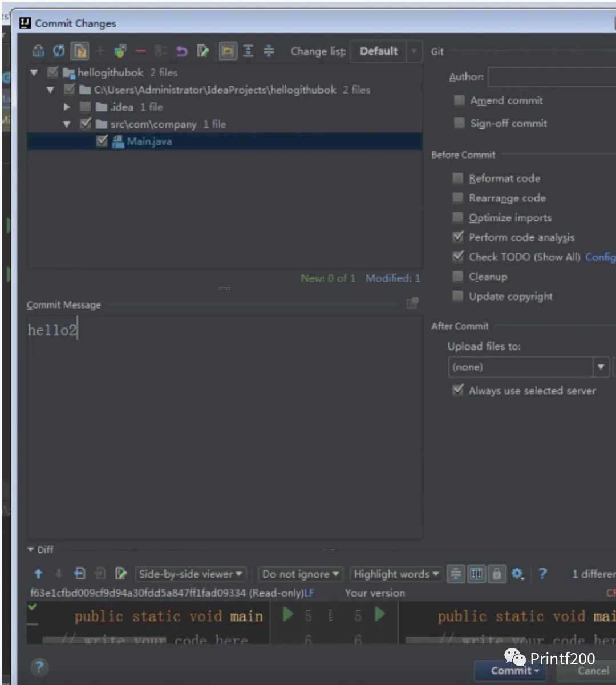The height and width of the screenshot is (685, 616).
Task: Click the Expand All icon in changes toolbar
Action: pos(248,51)
